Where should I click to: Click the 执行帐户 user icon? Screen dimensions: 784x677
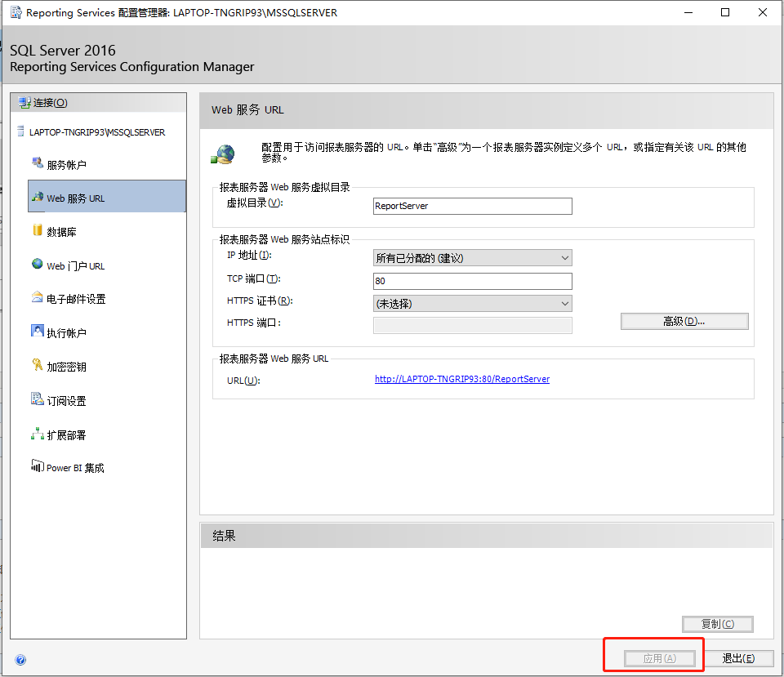point(37,331)
